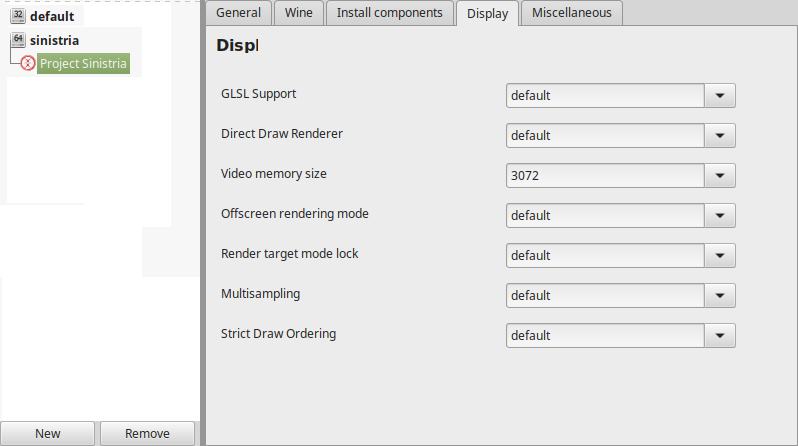Switch to the General tab
This screenshot has width=798, height=446.
tap(238, 13)
